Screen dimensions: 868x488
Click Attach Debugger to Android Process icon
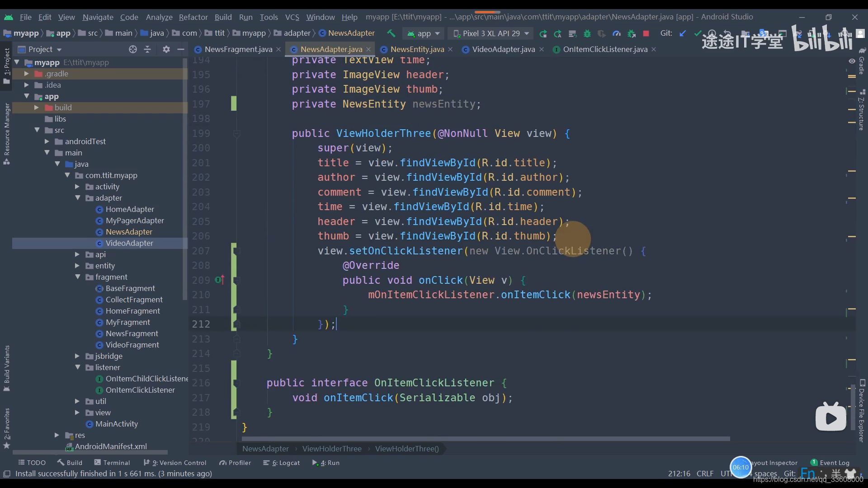632,33
